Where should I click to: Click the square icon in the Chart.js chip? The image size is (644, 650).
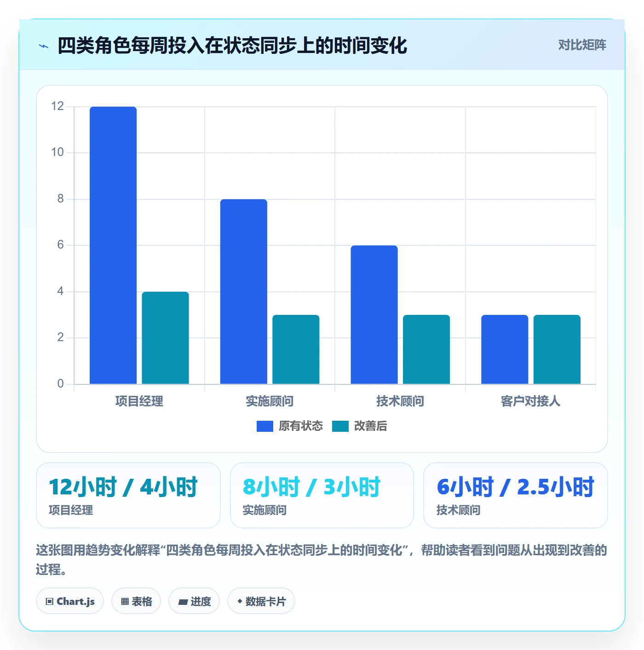(x=50, y=602)
